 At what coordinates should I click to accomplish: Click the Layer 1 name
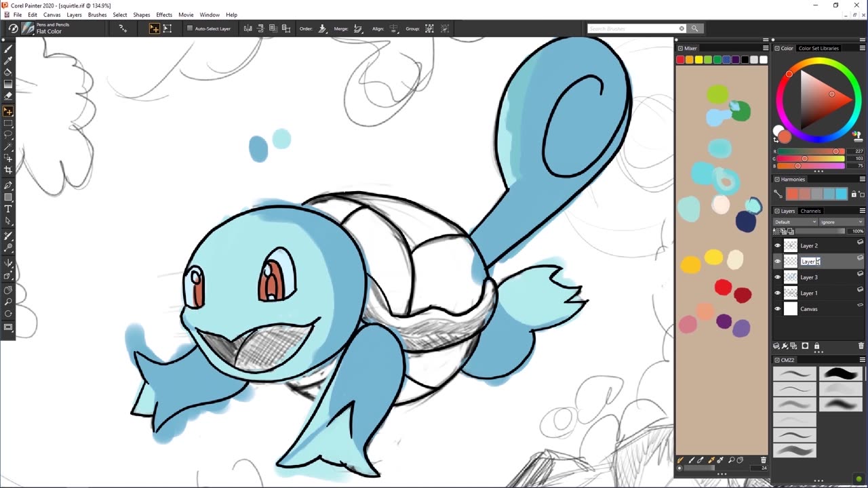click(808, 293)
